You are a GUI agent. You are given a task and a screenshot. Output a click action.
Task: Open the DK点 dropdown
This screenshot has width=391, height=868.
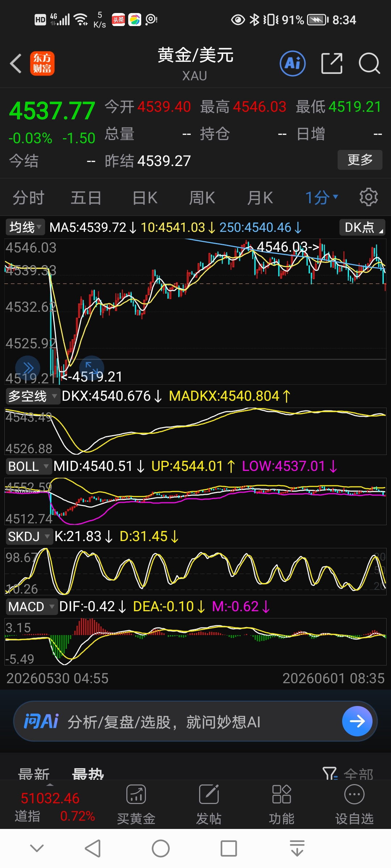click(x=362, y=227)
